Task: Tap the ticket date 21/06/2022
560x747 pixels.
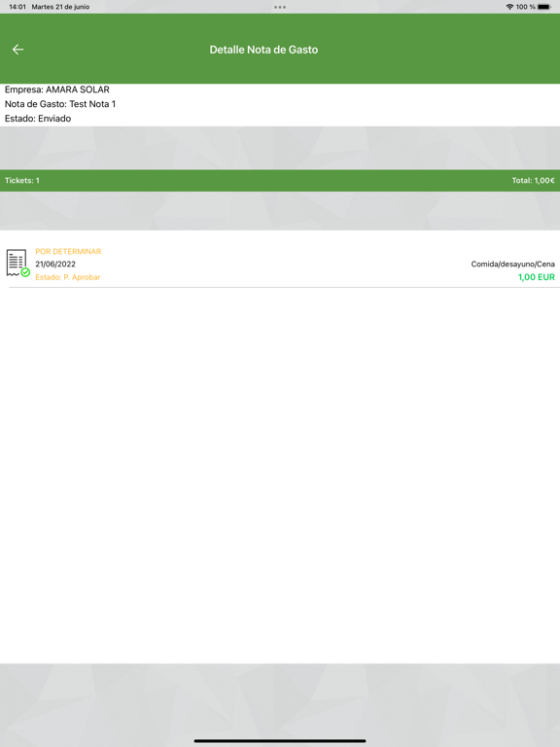Action: point(55,264)
